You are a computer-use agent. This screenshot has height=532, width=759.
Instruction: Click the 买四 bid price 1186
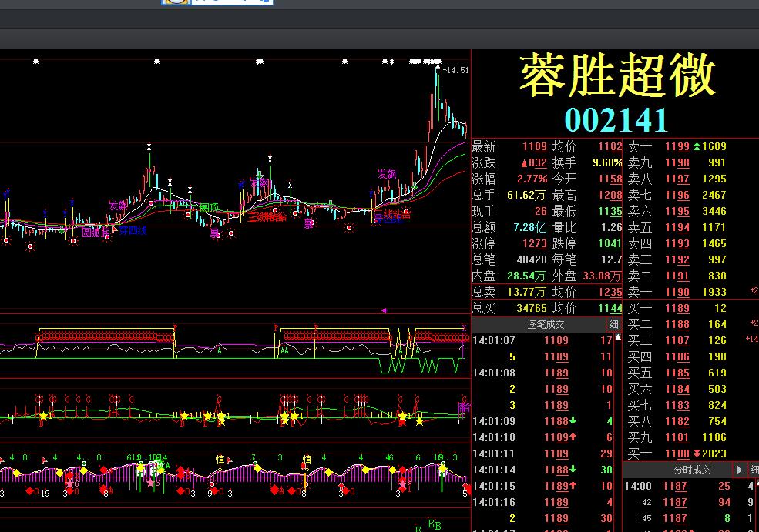coord(677,357)
